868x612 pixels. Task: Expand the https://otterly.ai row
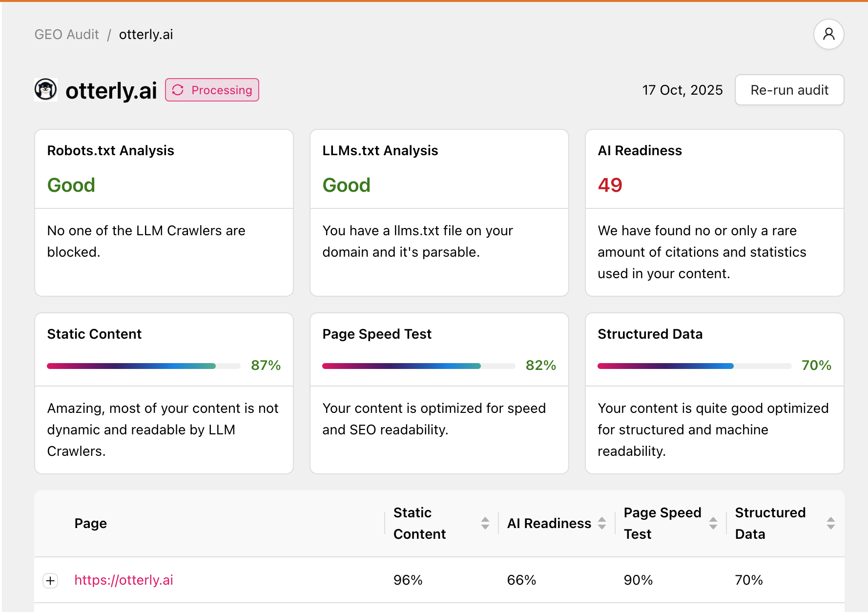click(x=50, y=580)
